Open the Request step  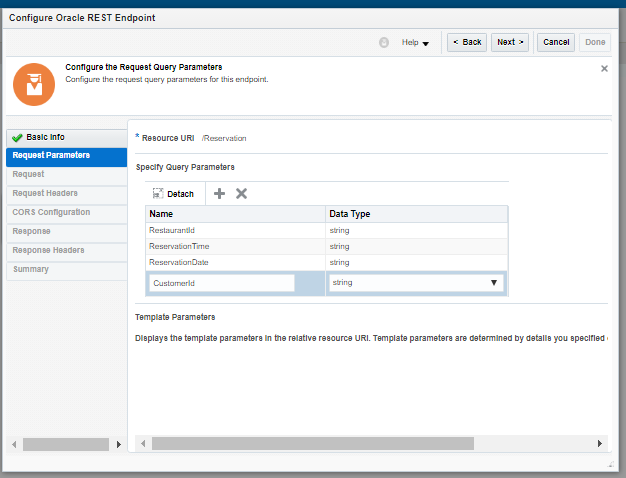67,176
